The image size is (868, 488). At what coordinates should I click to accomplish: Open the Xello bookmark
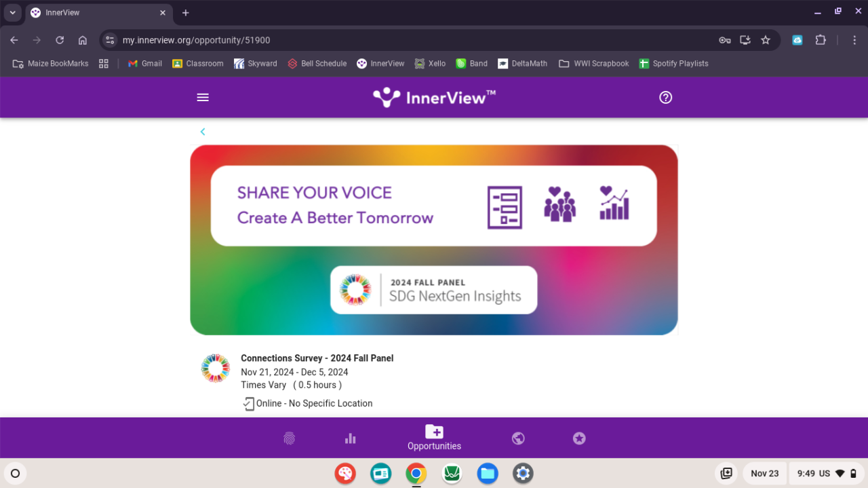[x=430, y=63]
